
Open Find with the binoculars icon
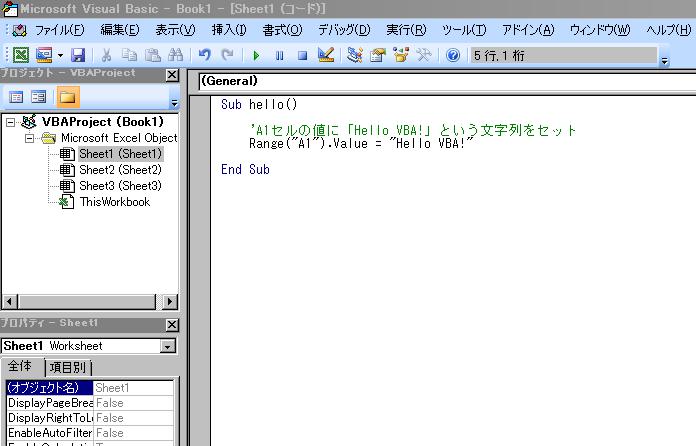coord(176,55)
